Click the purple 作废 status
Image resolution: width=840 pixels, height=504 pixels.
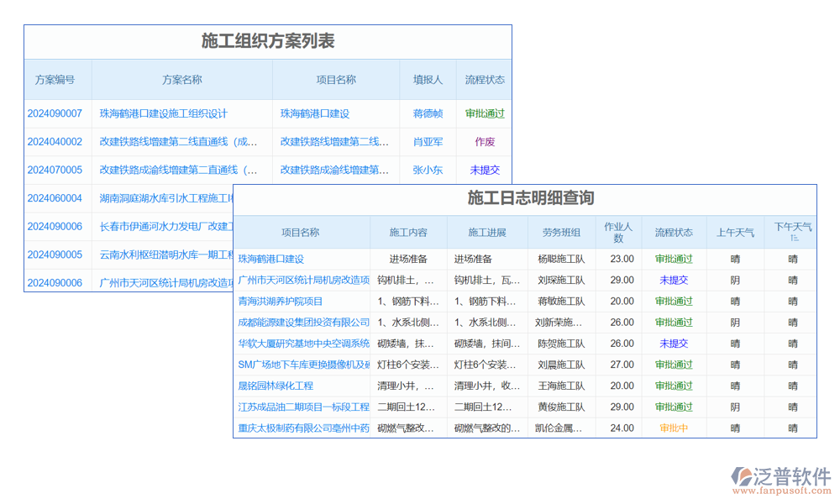pyautogui.click(x=485, y=142)
